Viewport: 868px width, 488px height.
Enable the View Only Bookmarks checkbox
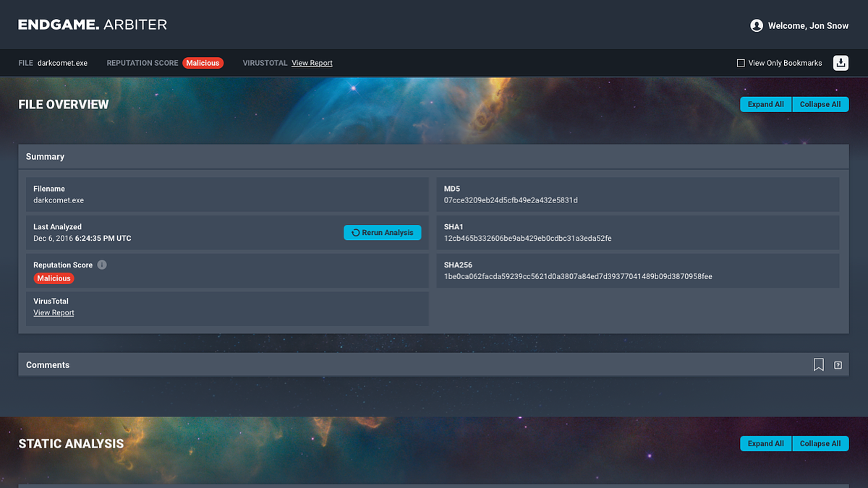click(x=741, y=63)
